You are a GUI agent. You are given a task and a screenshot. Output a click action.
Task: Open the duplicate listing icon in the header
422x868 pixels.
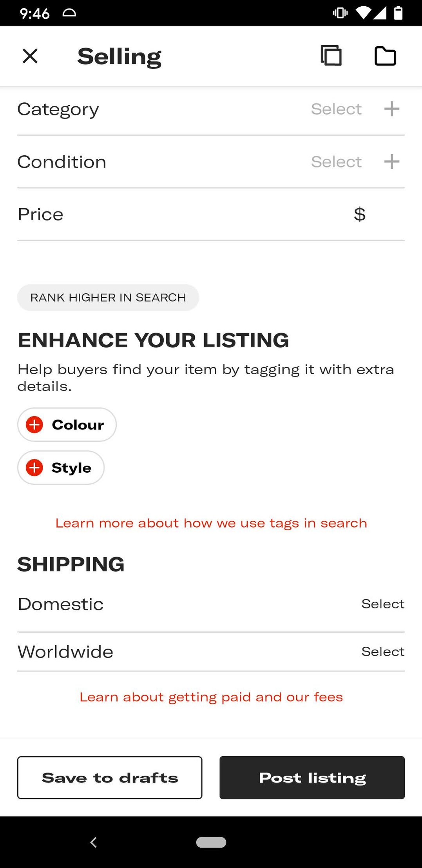331,56
